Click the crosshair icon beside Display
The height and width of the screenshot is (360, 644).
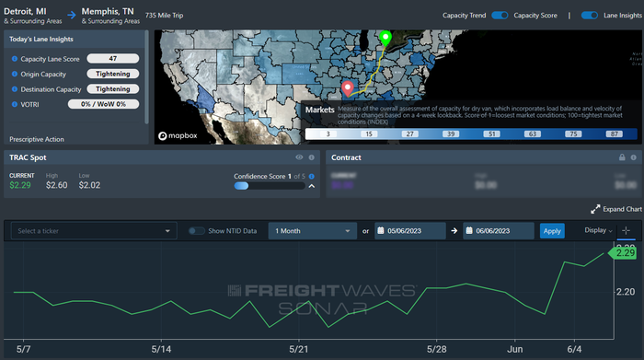626,230
